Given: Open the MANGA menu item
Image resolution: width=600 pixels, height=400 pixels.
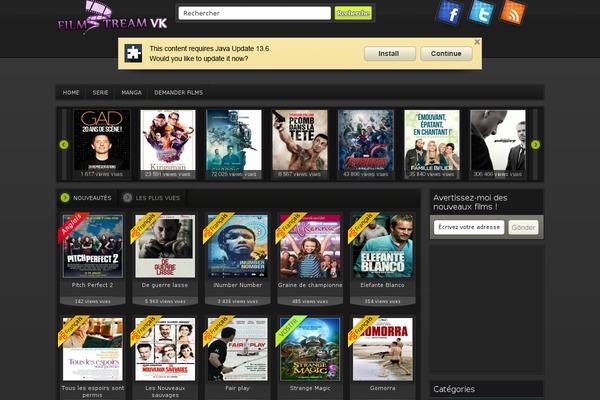Looking at the screenshot, I should point(131,92).
